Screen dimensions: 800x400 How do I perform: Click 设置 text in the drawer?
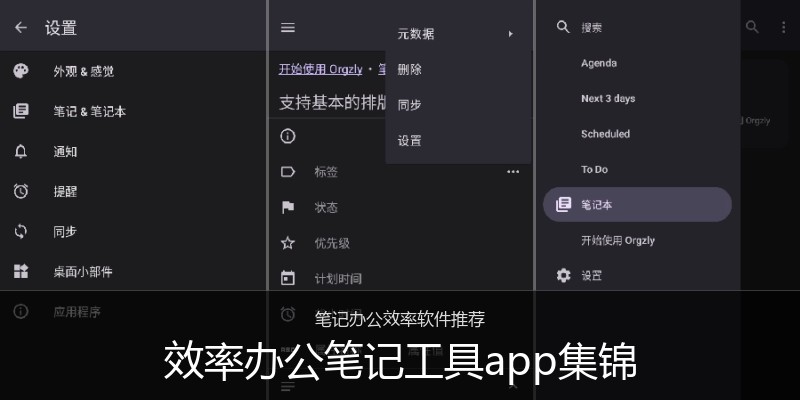pyautogui.click(x=592, y=276)
